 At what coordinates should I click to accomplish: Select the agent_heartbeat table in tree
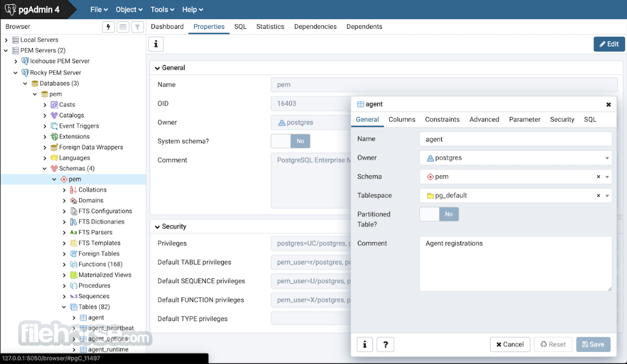(111, 328)
